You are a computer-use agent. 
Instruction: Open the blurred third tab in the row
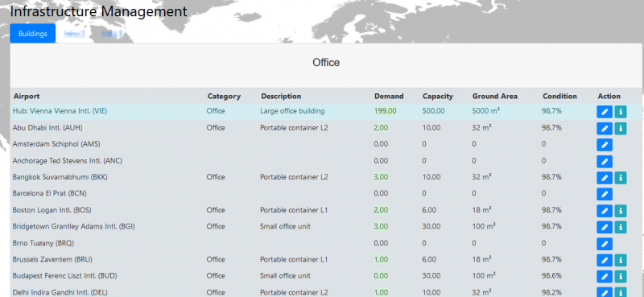click(x=112, y=34)
